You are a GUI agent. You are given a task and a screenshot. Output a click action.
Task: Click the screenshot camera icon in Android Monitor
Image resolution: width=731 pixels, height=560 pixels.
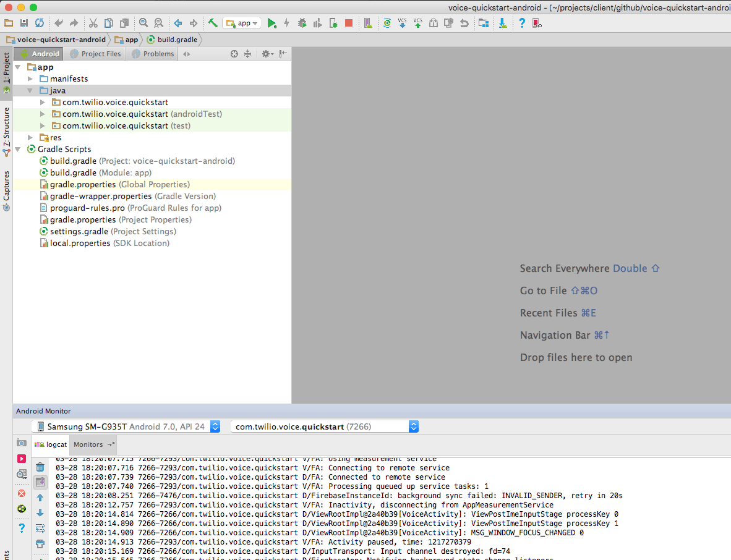(x=21, y=443)
